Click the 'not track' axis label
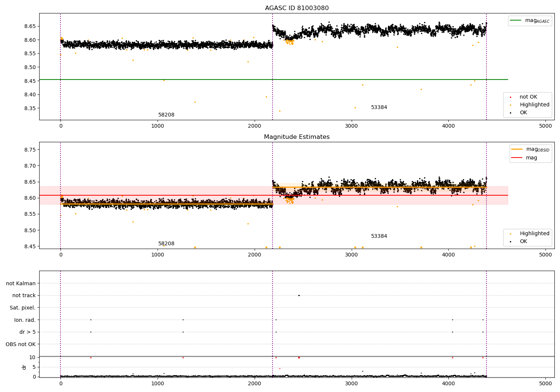Image resolution: width=560 pixels, height=392 pixels. [24, 296]
